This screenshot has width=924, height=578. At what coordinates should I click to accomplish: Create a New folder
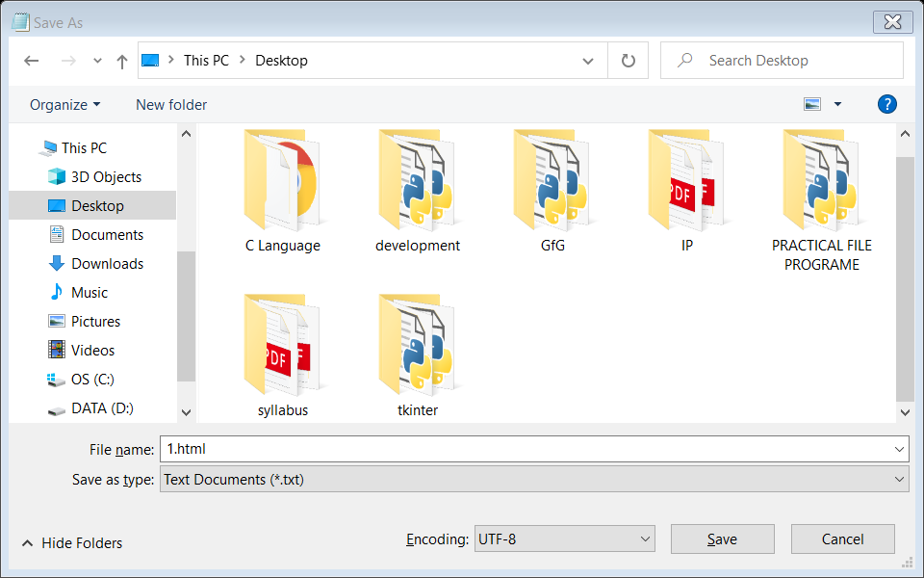[171, 104]
